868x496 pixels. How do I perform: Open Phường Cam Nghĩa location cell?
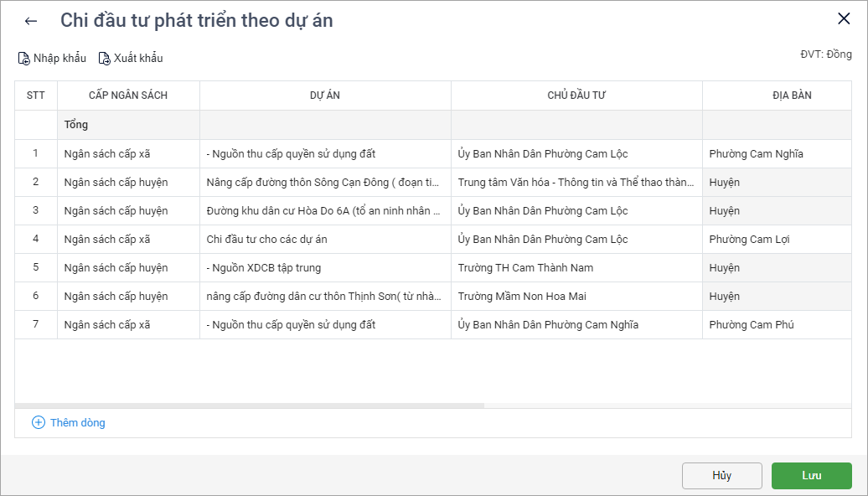pos(756,154)
